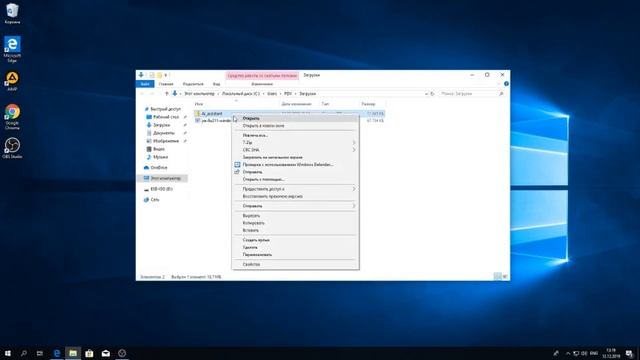Screen dimensions: 640x360
Task: Open the OBS Studio desktop shortcut
Action: (x=12, y=148)
